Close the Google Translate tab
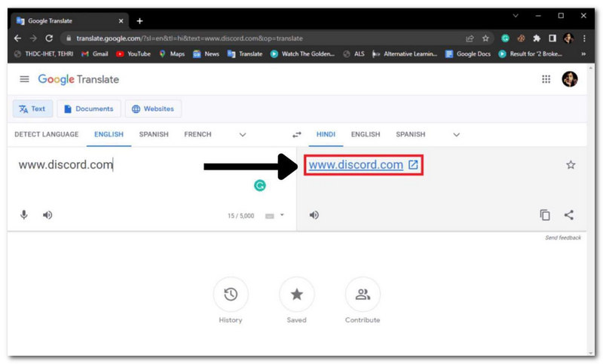Image resolution: width=603 pixels, height=364 pixels. pyautogui.click(x=121, y=21)
